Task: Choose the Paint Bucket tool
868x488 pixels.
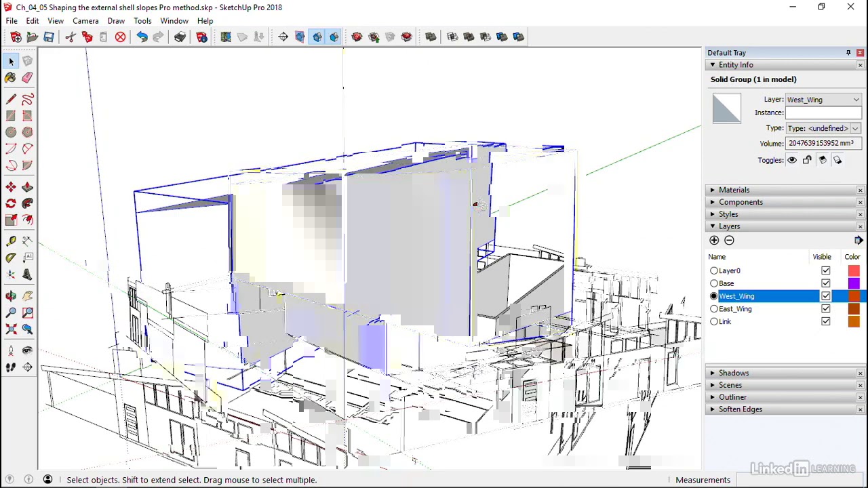Action: coord(11,78)
